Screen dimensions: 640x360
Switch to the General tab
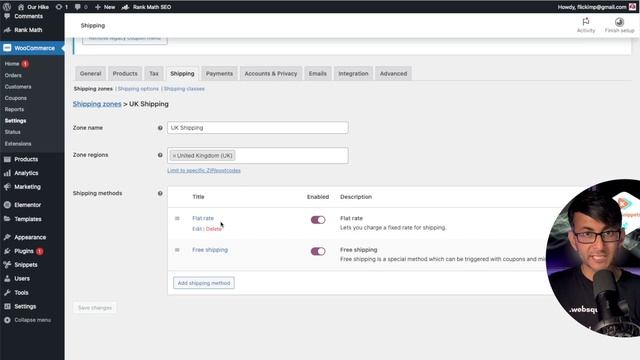(x=90, y=73)
